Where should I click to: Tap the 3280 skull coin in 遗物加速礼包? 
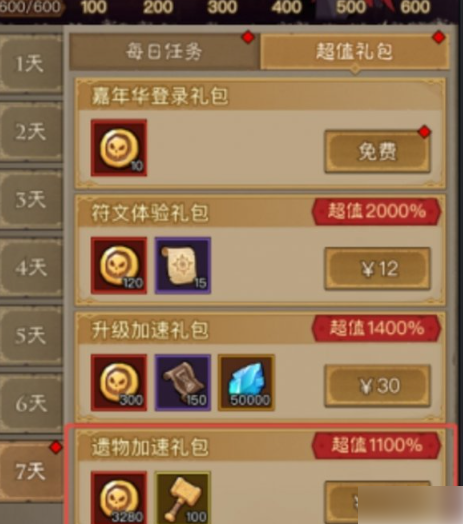tap(119, 498)
